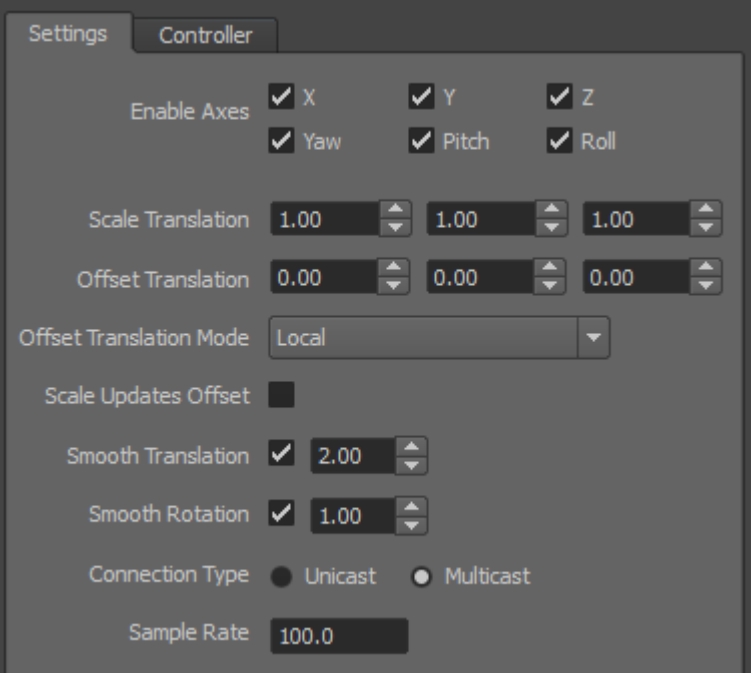The width and height of the screenshot is (751, 673).
Task: Uncheck the Y axis checkbox
Action: (x=421, y=98)
